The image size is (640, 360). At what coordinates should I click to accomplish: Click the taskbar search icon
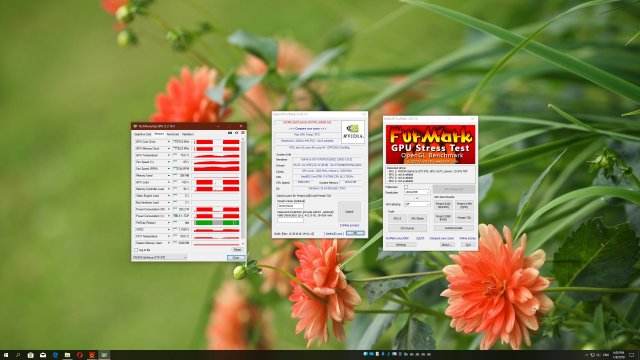click(x=18, y=355)
